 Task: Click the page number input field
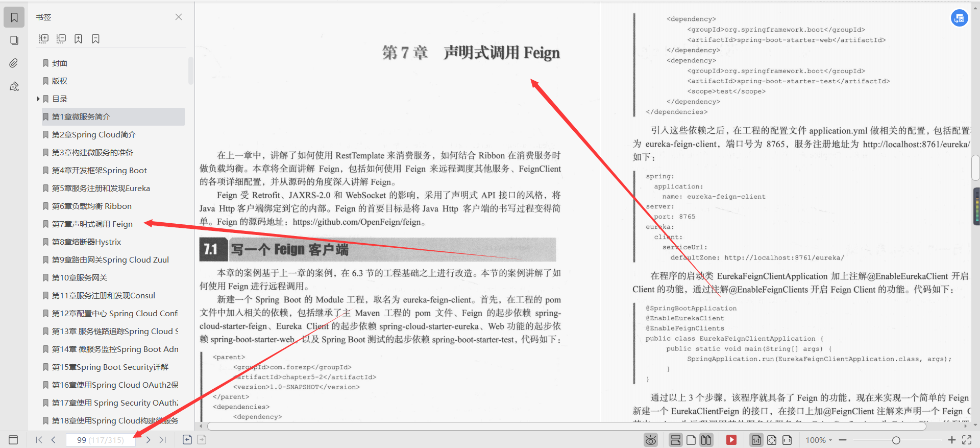(101, 440)
